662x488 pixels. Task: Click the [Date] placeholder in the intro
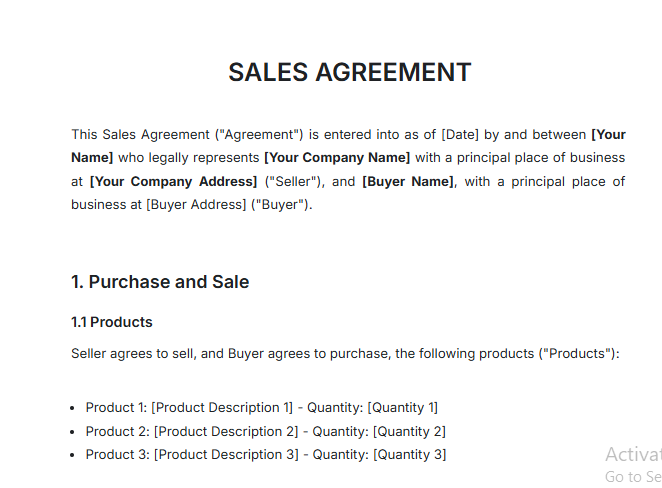(458, 134)
